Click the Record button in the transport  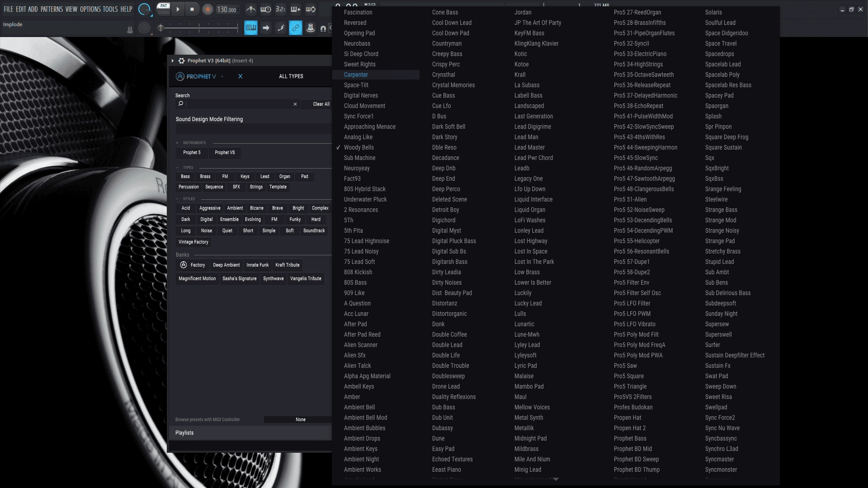tap(208, 9)
